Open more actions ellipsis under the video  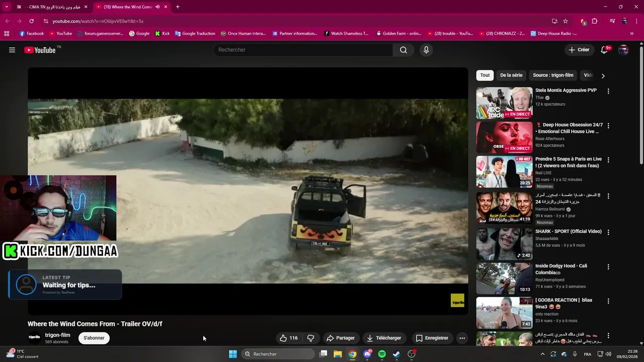[x=462, y=338]
